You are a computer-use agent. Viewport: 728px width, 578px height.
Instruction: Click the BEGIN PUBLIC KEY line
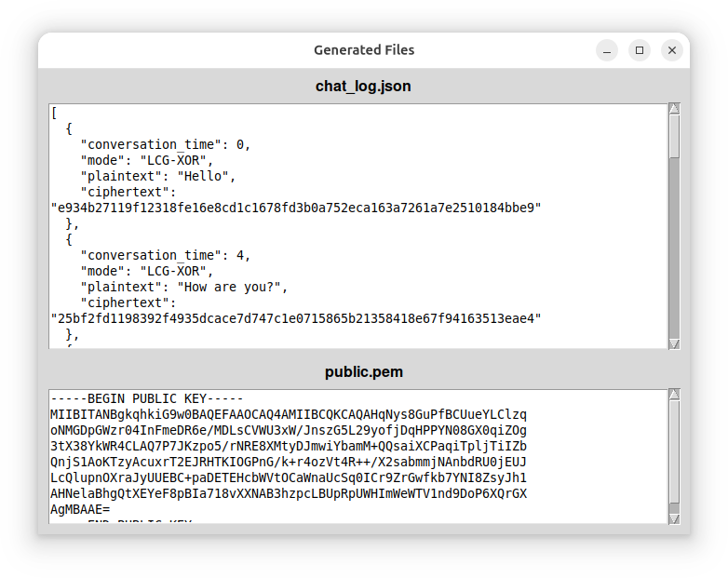[146, 398]
